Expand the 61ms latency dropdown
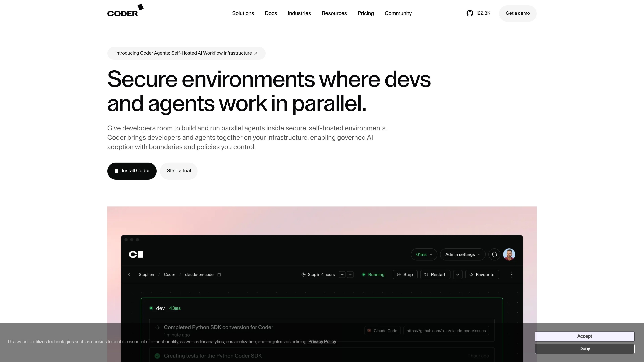 point(424,254)
